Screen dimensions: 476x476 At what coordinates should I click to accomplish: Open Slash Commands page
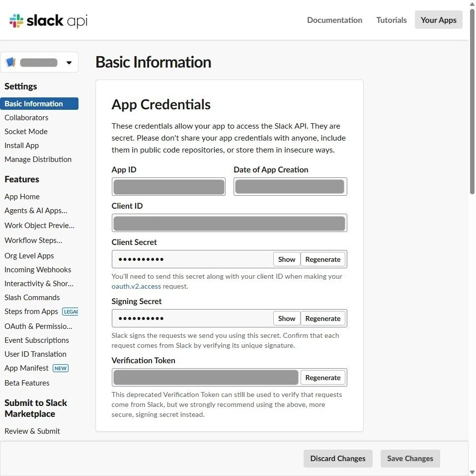coord(32,298)
